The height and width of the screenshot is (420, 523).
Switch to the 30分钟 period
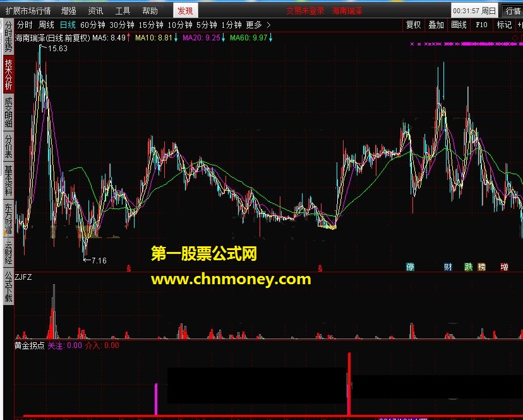tap(122, 25)
